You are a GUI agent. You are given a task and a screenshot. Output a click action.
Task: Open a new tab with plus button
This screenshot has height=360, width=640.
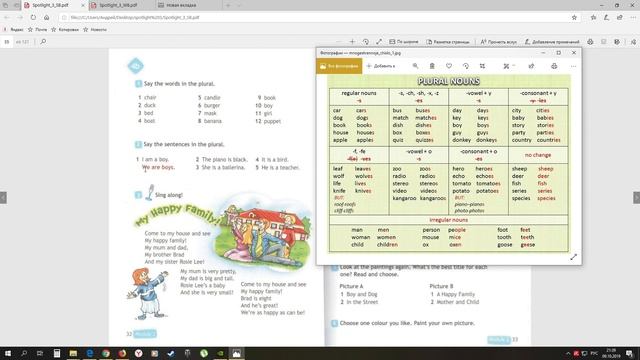click(228, 5)
